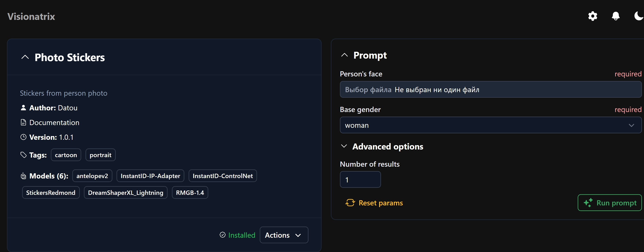
Task: Go to Visionatrix home logo
Action: 31,16
